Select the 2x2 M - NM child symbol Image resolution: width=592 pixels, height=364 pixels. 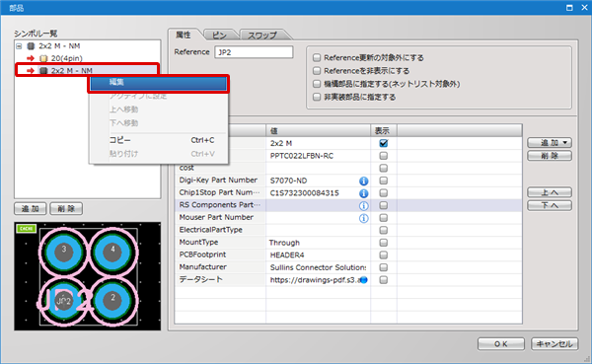tap(72, 71)
